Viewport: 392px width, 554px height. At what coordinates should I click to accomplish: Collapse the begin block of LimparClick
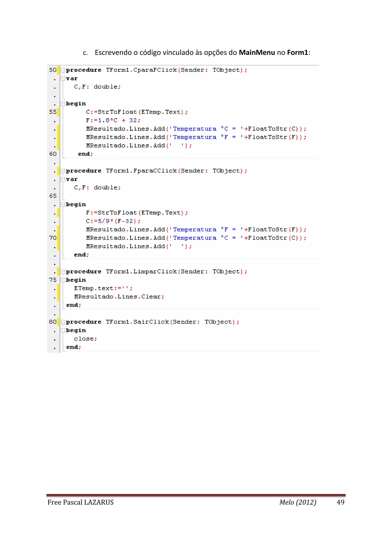(x=63, y=280)
